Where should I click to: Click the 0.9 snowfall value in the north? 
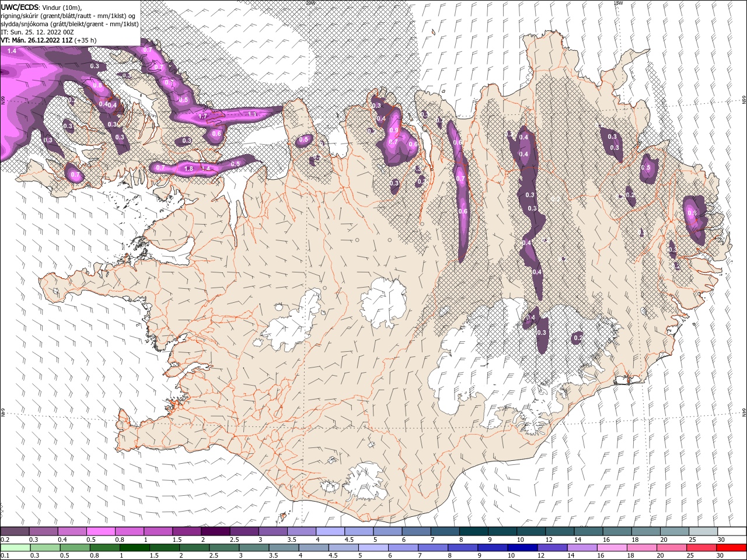coord(394,131)
